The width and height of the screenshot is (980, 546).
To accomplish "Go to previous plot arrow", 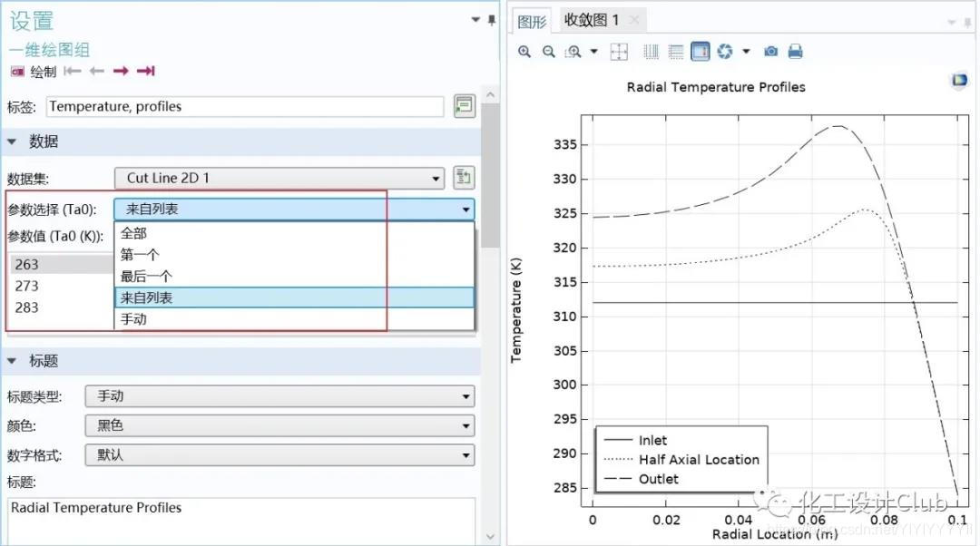I will click(x=96, y=72).
